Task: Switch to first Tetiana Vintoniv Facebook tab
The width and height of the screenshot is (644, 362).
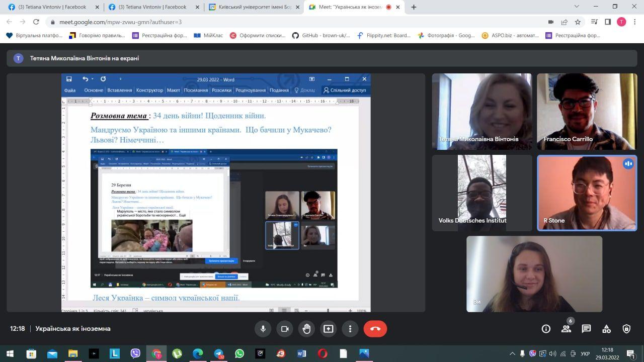Action: (x=50, y=7)
